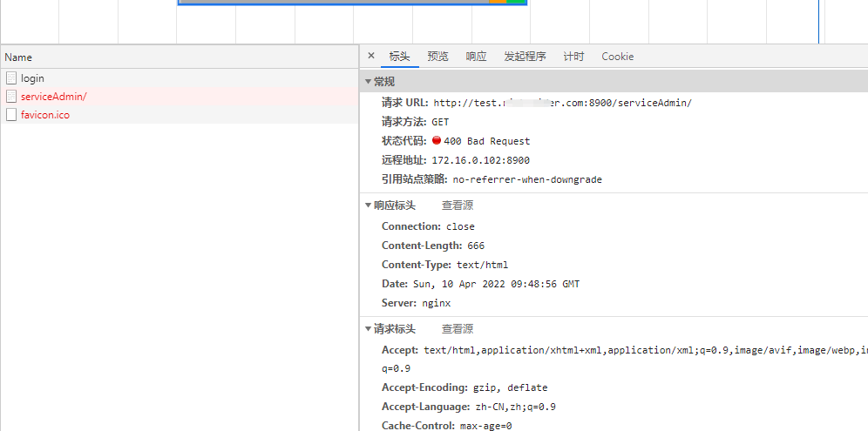Select the serviceAdmin/ request row

pos(180,97)
